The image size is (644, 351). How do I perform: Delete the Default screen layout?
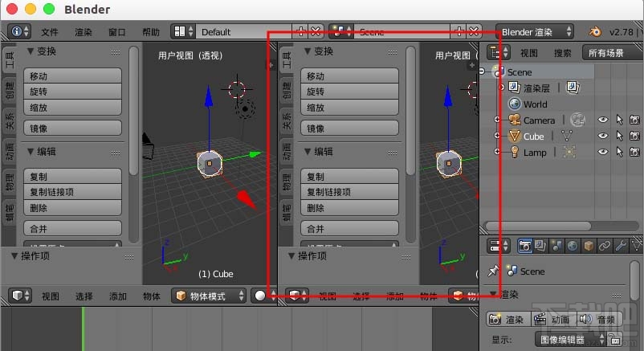coord(316,31)
